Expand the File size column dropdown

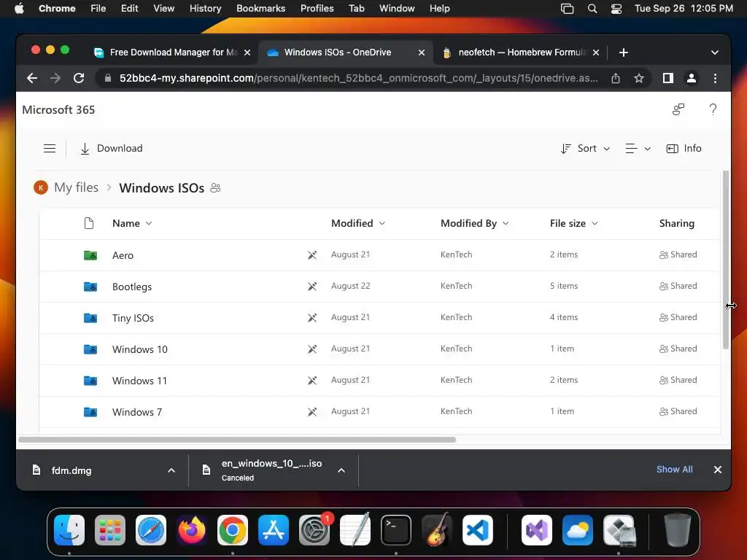(595, 223)
